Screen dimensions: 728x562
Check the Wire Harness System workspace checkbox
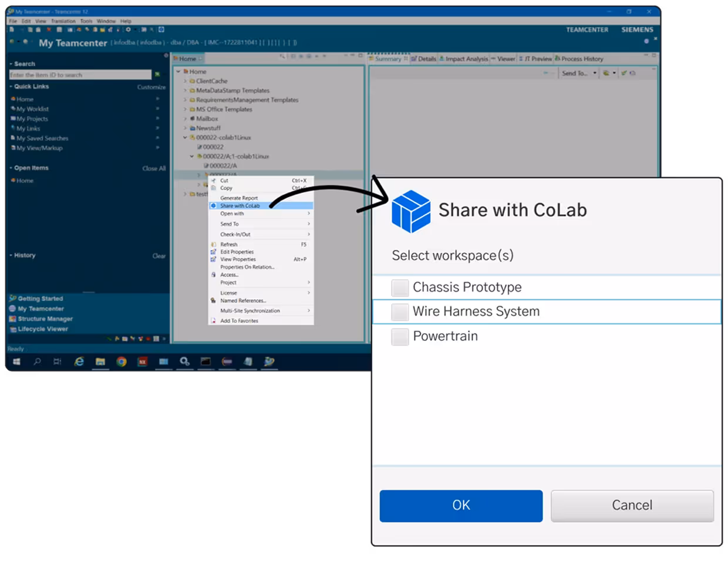400,312
